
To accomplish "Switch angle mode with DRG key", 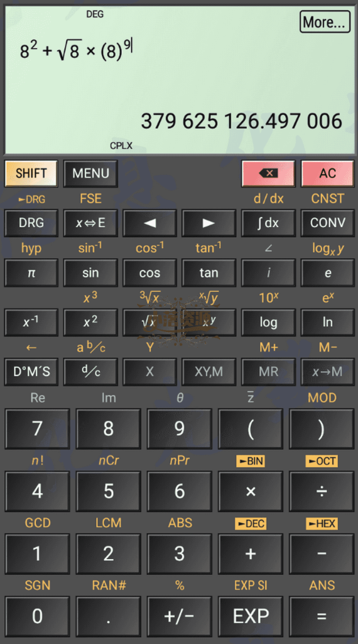I will [31, 223].
